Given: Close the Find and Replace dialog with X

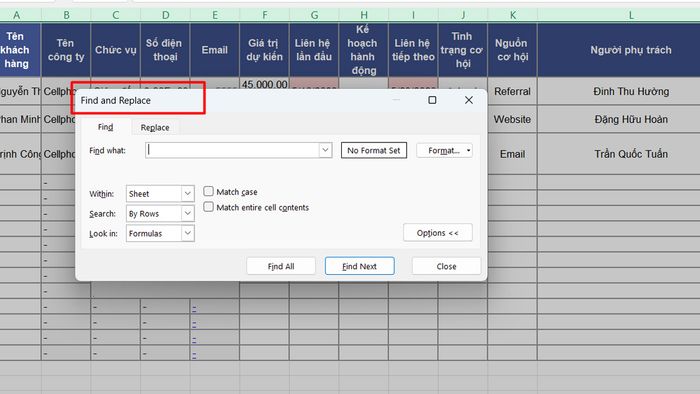Looking at the screenshot, I should [469, 100].
